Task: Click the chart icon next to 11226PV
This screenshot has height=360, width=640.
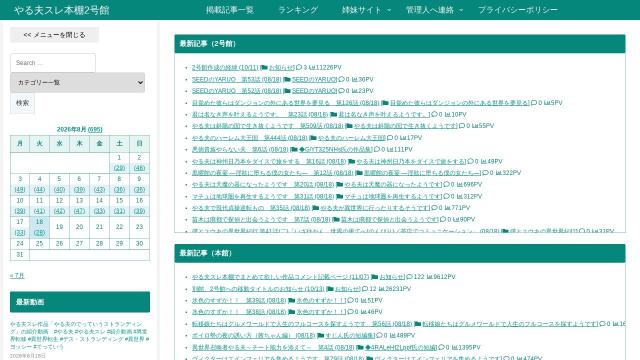Action: (312, 67)
